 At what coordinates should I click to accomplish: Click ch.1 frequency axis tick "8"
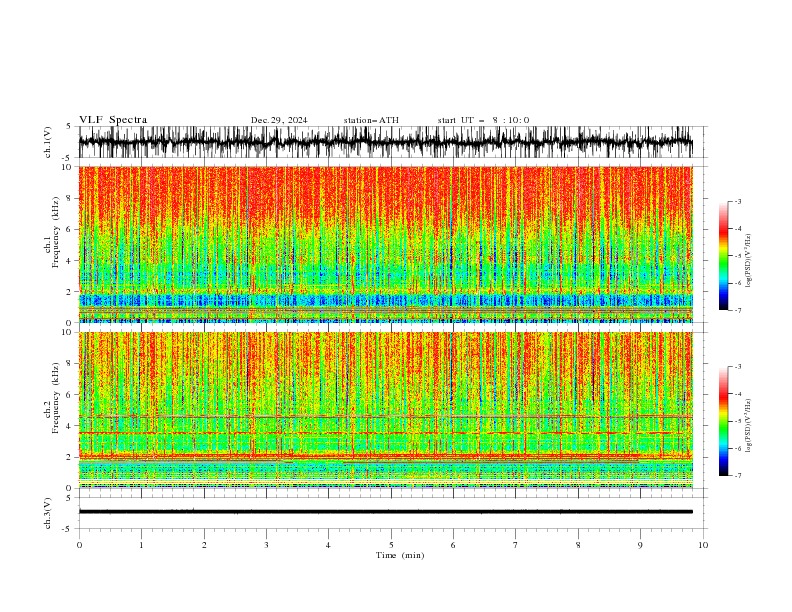click(x=70, y=198)
